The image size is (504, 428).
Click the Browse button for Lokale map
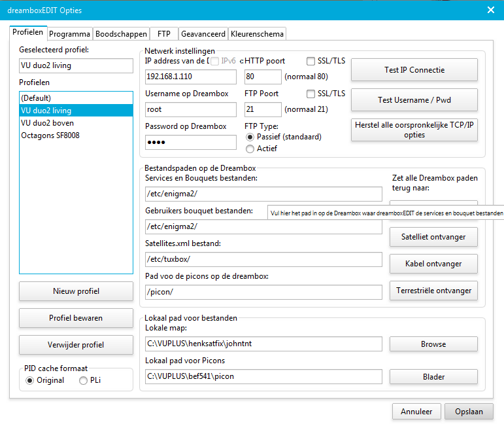point(433,344)
